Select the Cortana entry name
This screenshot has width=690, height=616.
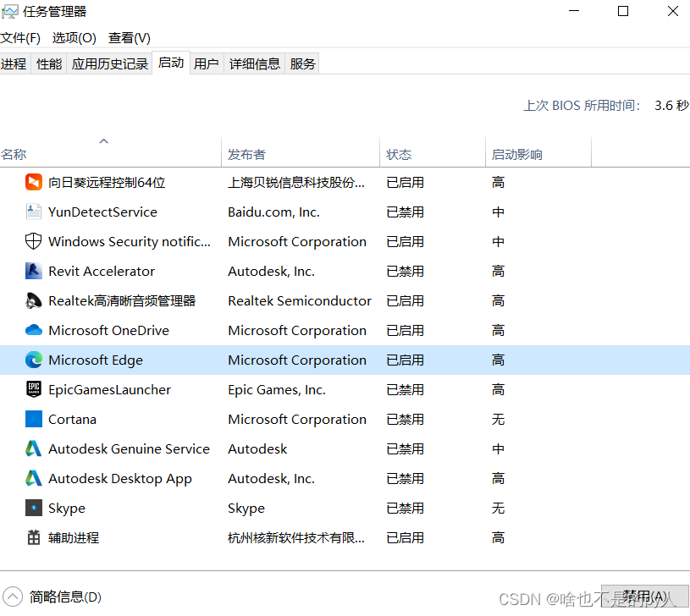(x=72, y=419)
